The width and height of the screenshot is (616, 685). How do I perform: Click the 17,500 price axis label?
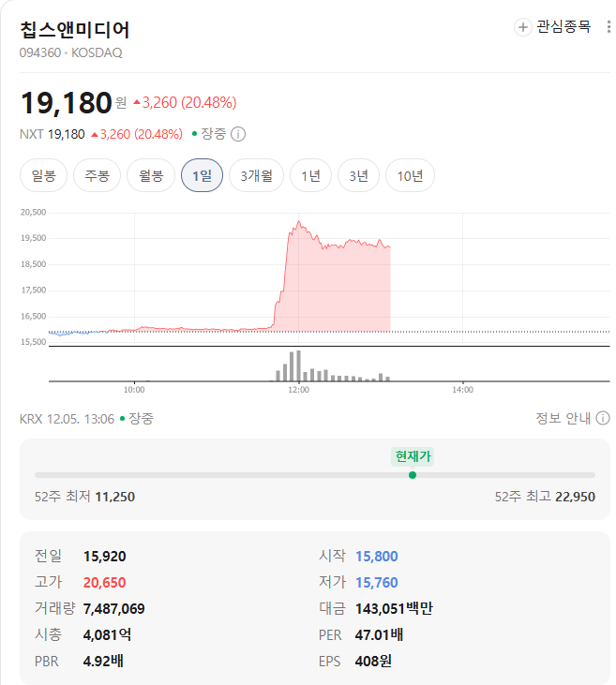[33, 290]
